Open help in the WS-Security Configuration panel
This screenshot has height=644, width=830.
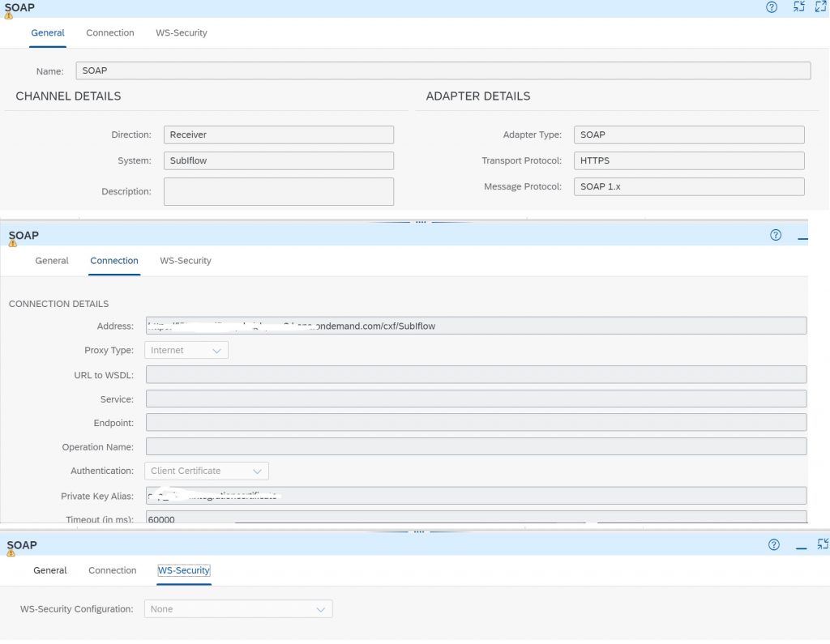coord(774,544)
